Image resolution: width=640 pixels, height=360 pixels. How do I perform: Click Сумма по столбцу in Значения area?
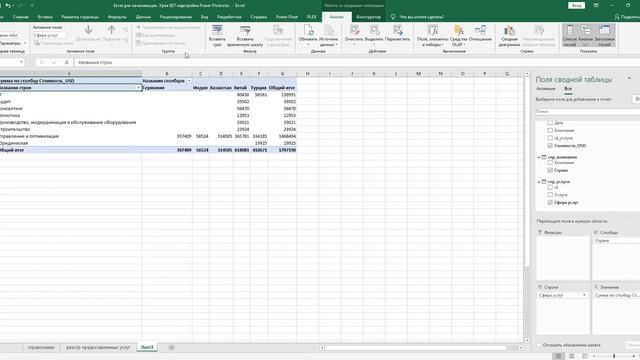point(616,295)
